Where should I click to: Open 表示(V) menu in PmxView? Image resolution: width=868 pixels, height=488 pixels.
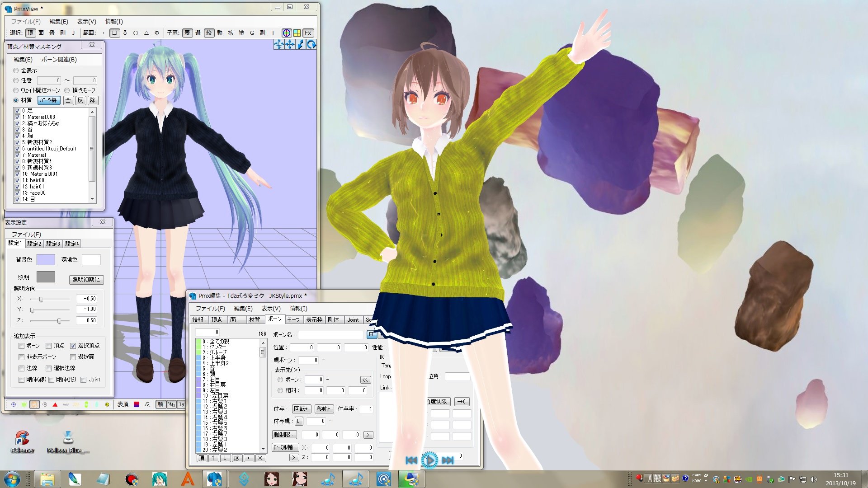pos(86,21)
